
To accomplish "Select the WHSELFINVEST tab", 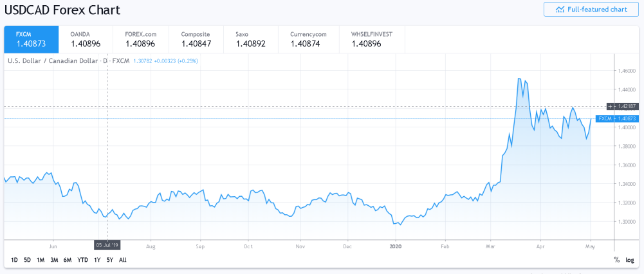I will coord(372,39).
